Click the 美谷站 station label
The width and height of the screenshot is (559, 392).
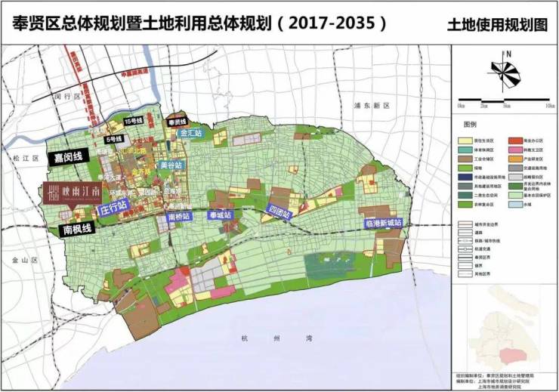point(171,165)
